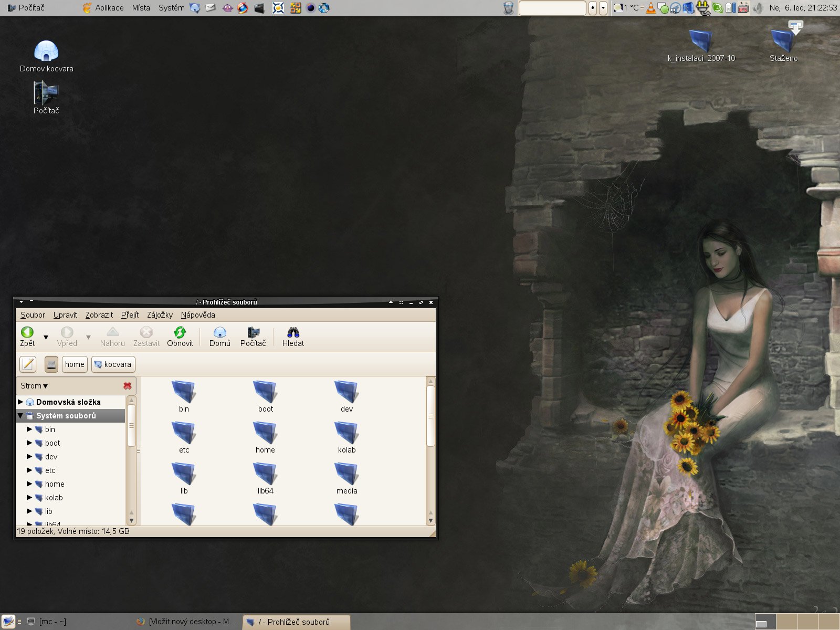Screen dimensions: 840x630
Task: Open the Vpřed history dropdown arrow
Action: coord(88,337)
